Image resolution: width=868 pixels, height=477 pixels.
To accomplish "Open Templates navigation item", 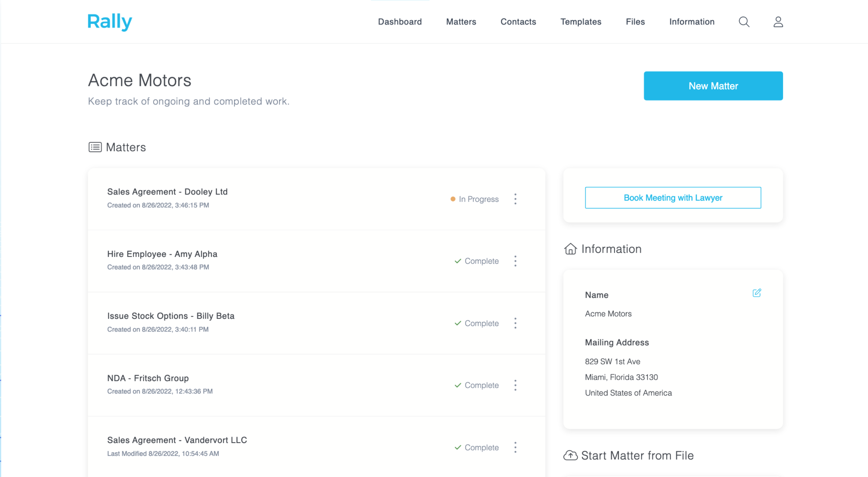I will pyautogui.click(x=581, y=22).
